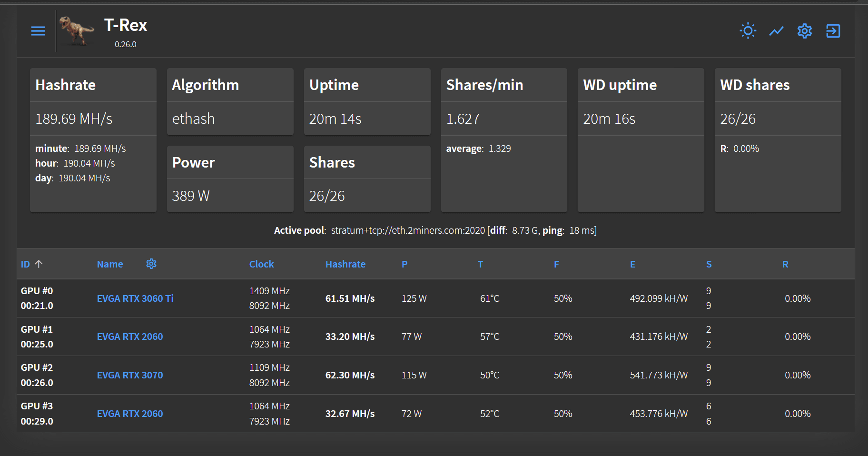Click the 115 W power cell
The image size is (868, 456).
[x=414, y=375]
